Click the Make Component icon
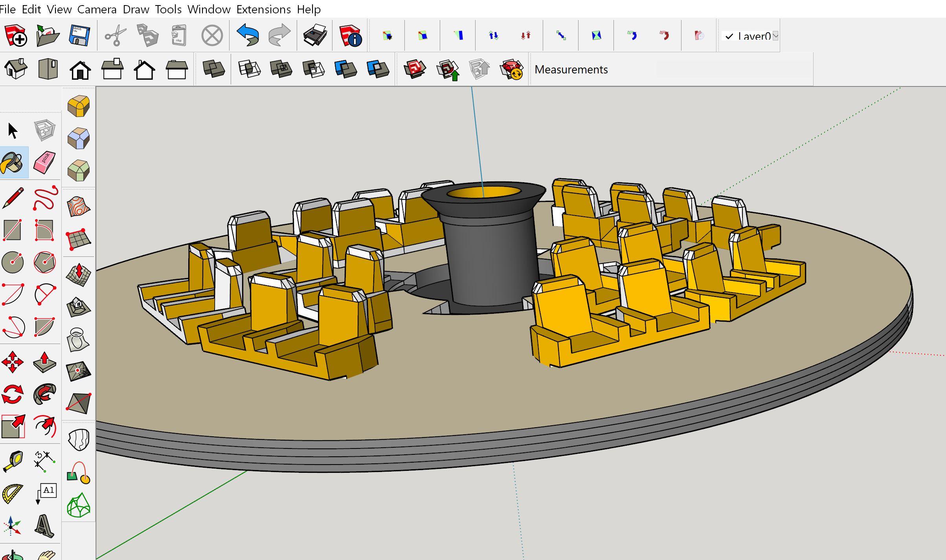The width and height of the screenshot is (946, 560). coord(44,130)
